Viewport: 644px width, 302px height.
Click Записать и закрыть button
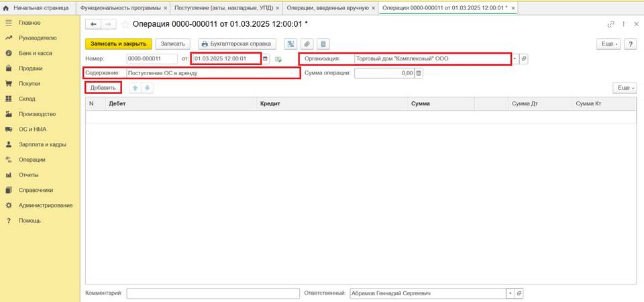[119, 44]
